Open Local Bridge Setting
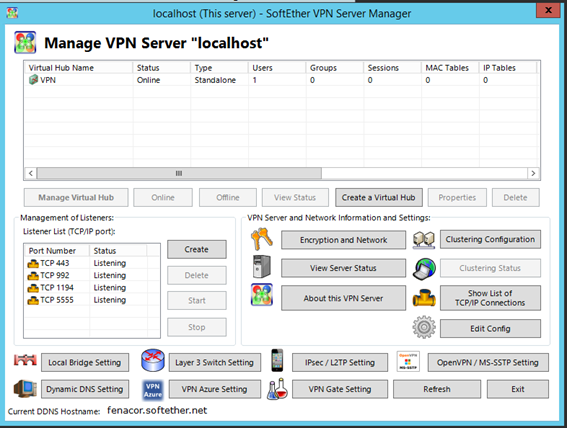Image resolution: width=567 pixels, height=428 pixels. tap(85, 363)
